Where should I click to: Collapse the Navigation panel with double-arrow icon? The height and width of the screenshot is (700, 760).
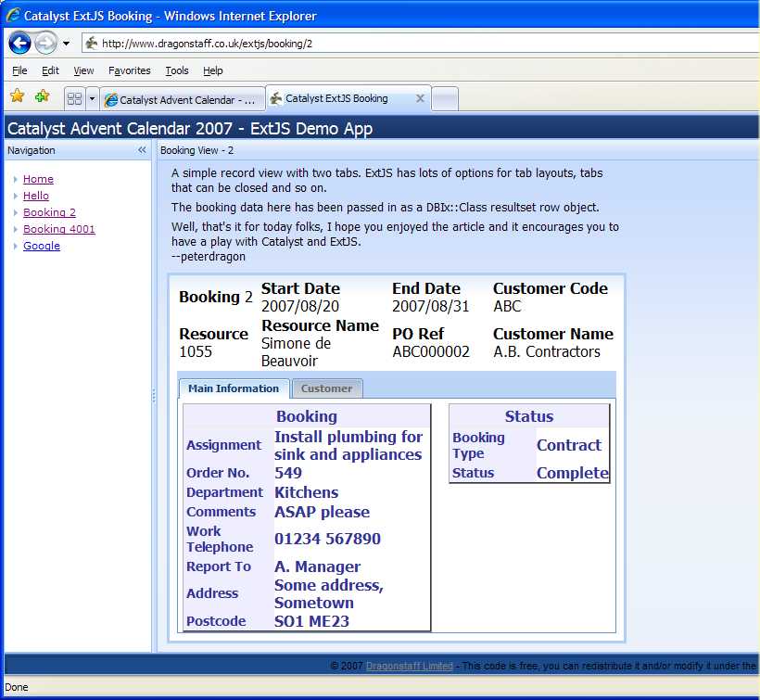pos(142,150)
